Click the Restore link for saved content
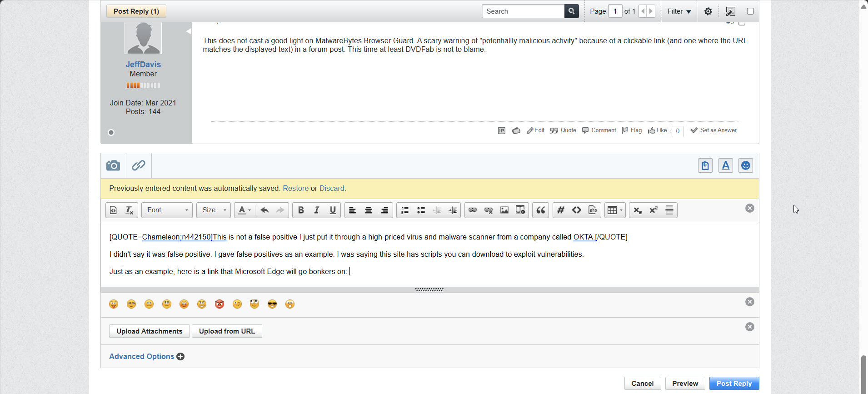Screen dimensions: 868x394 click(295, 189)
